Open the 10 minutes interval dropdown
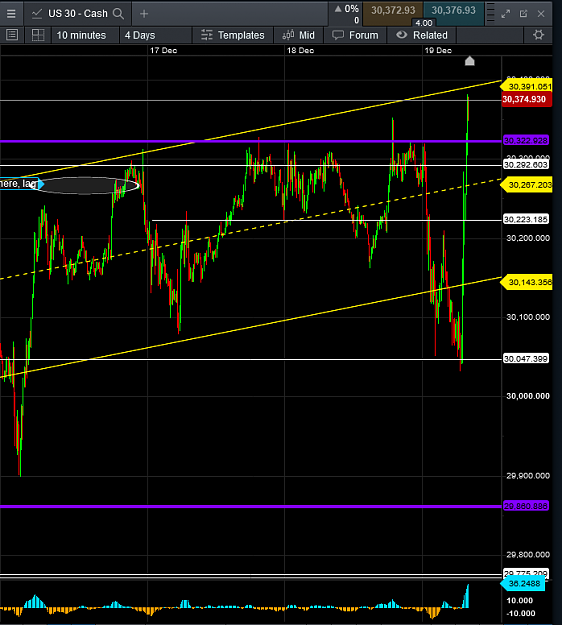Image resolution: width=562 pixels, height=625 pixels. (81, 35)
